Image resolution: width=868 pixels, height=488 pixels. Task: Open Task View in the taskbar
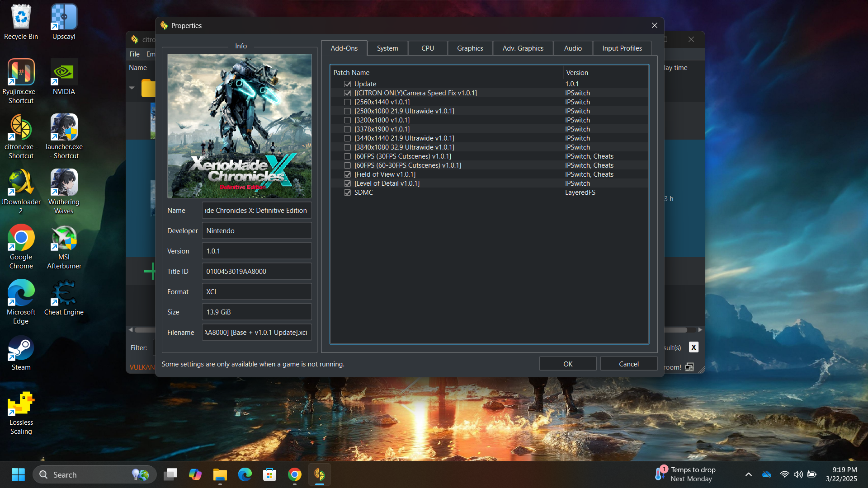(170, 474)
